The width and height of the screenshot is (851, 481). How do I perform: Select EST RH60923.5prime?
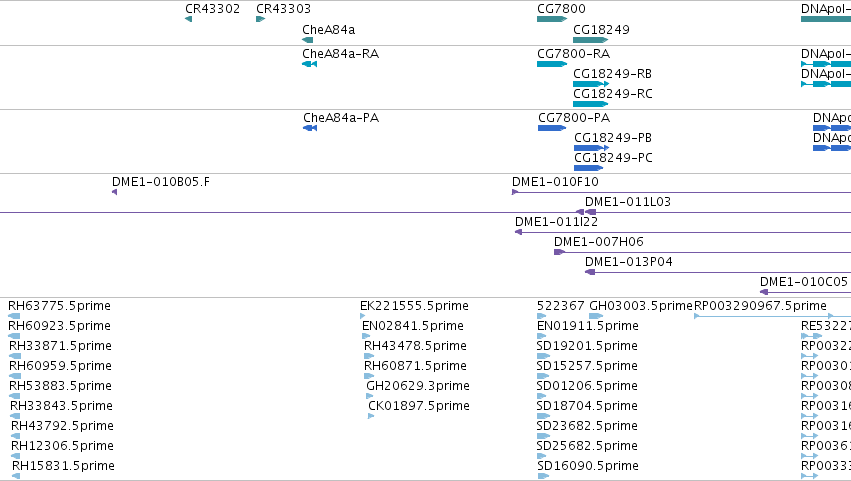(59, 326)
